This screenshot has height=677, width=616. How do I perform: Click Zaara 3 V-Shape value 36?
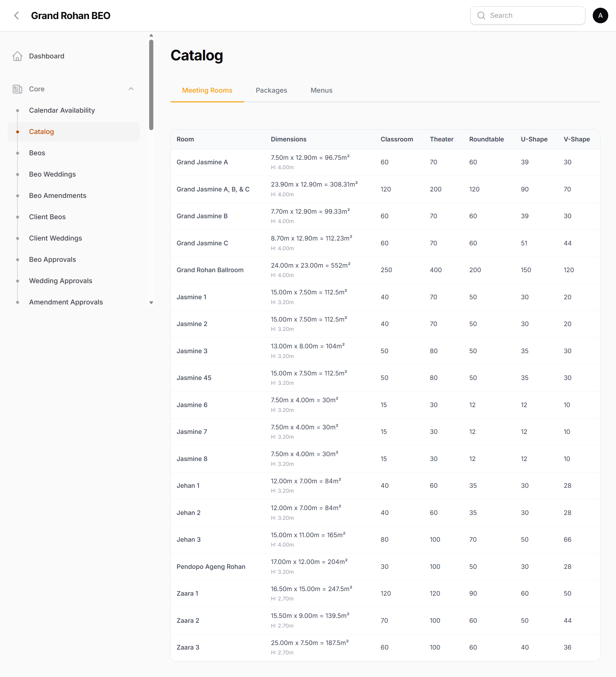567,647
